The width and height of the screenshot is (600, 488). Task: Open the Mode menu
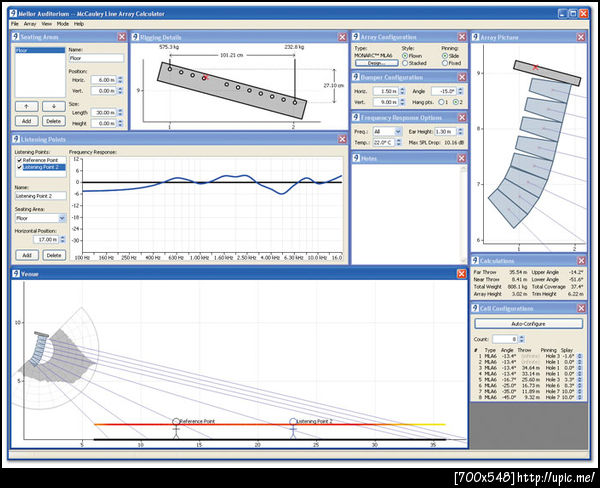tap(63, 24)
